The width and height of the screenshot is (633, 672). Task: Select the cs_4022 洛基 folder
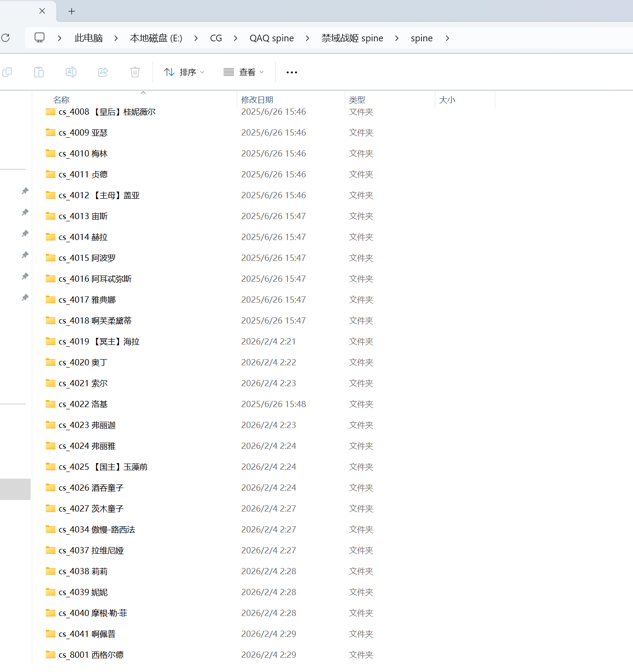pos(83,404)
